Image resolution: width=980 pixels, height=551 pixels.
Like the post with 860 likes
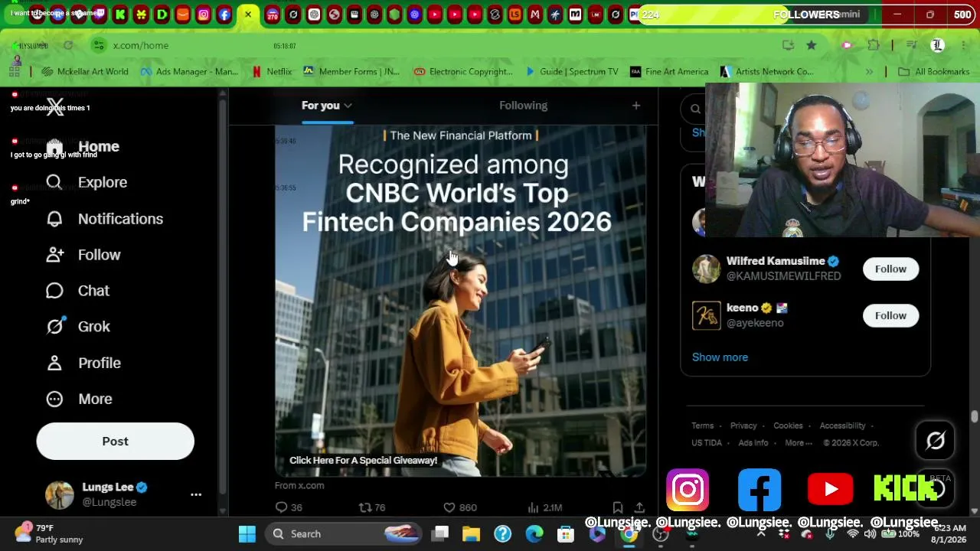coord(460,507)
